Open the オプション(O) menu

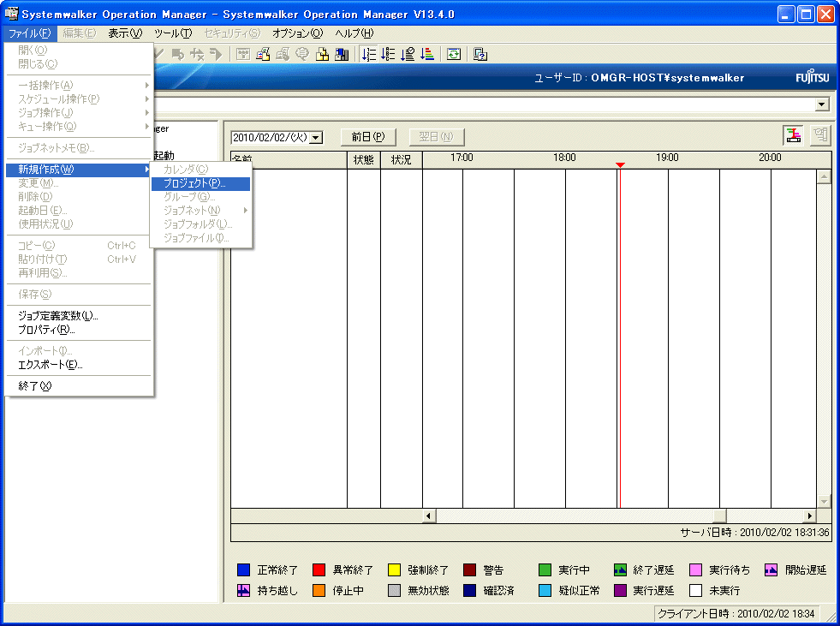coord(297,33)
